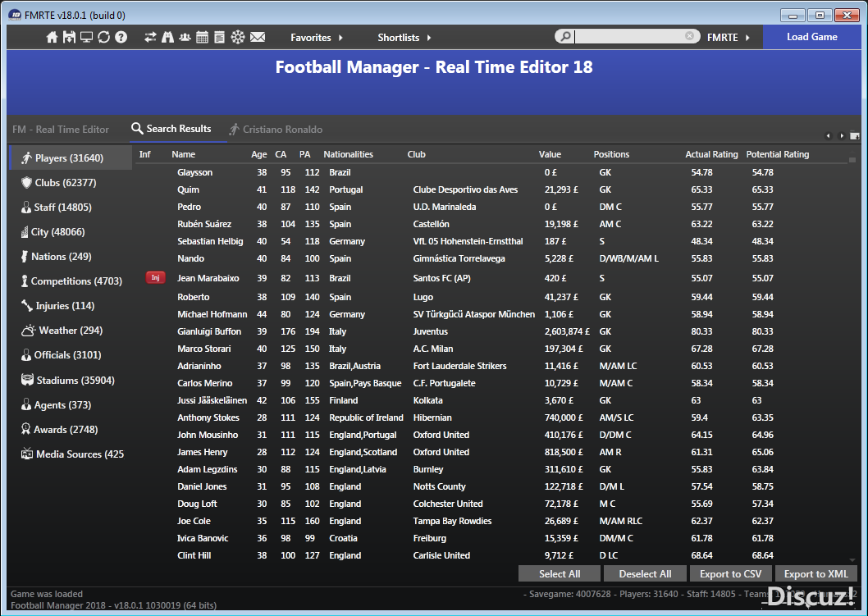Open search with the binoculars icon
This screenshot has height=616, width=868.
tap(167, 38)
